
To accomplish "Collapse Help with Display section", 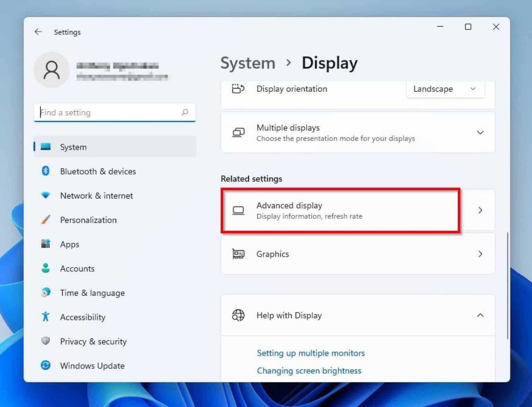I will 480,315.
